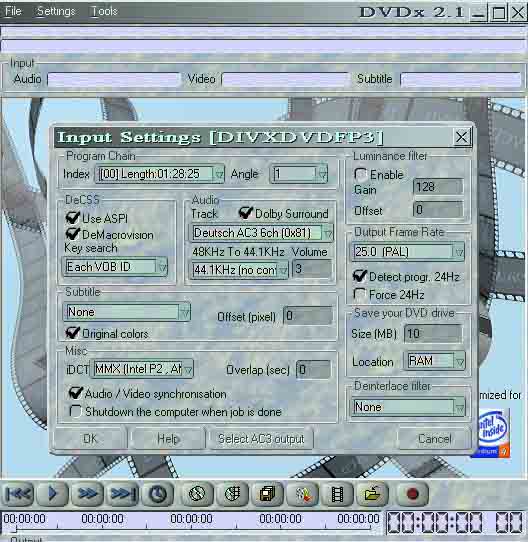Minimize the DVDx 2.1 window
This screenshot has height=542, width=528.
point(479,13)
